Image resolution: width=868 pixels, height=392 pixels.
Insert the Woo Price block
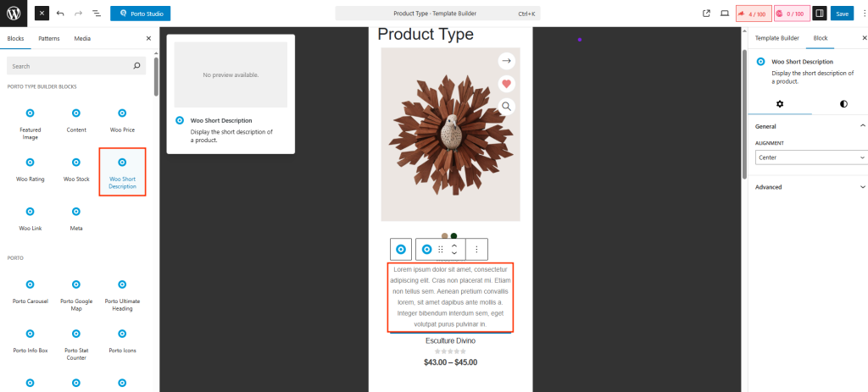click(x=122, y=119)
